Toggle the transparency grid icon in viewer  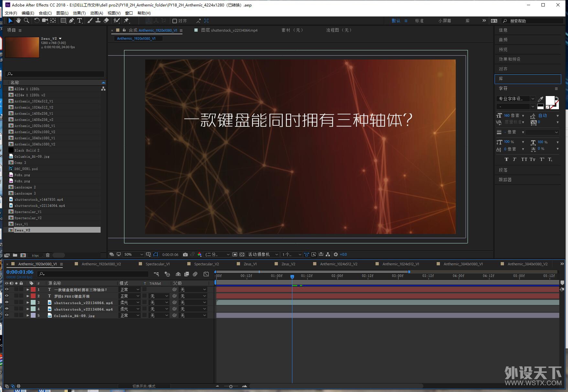[x=242, y=255]
